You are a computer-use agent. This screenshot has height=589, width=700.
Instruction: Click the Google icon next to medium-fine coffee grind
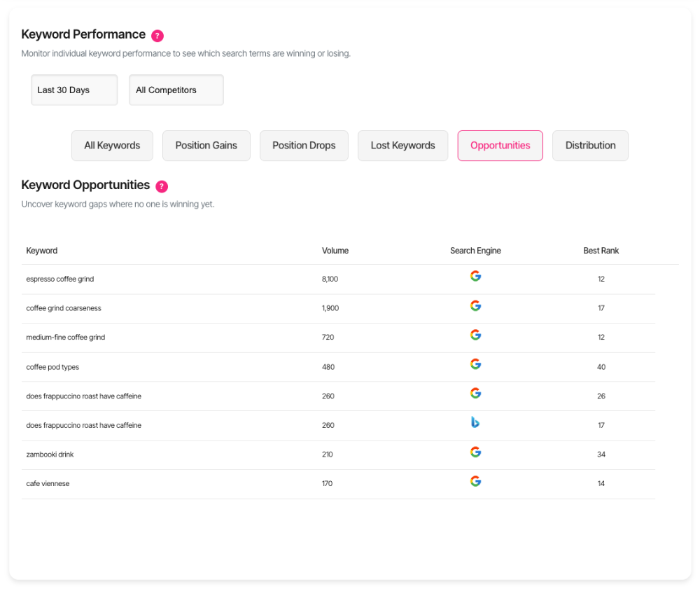pyautogui.click(x=476, y=335)
